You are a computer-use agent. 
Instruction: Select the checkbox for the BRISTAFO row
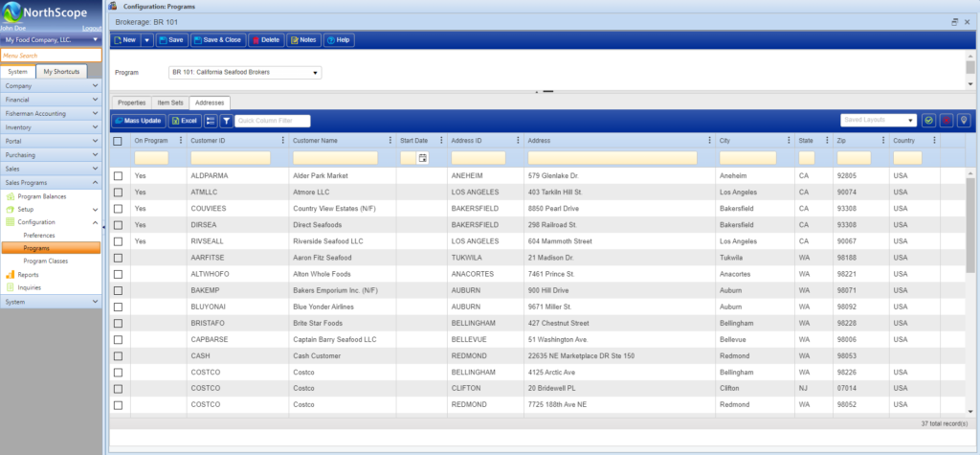118,323
